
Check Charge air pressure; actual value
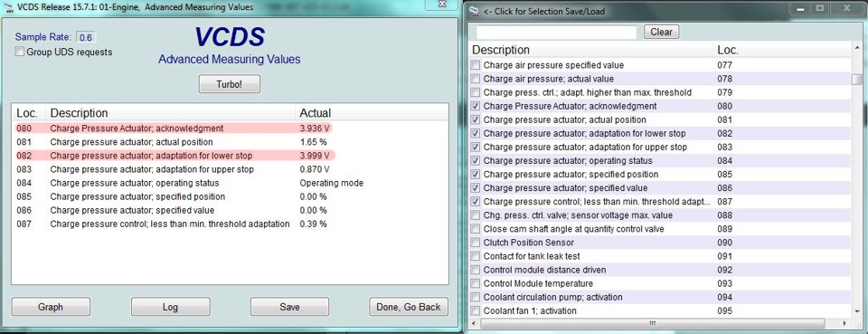click(475, 79)
